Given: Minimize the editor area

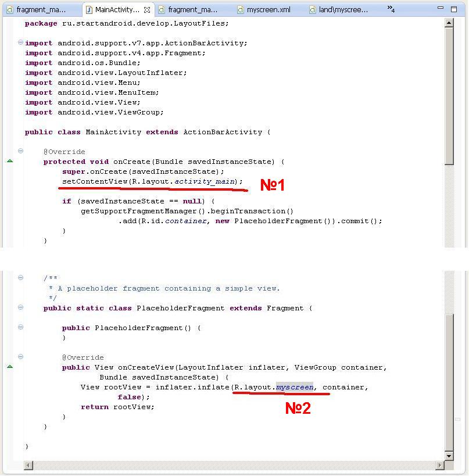Looking at the screenshot, I should pyautogui.click(x=441, y=8).
